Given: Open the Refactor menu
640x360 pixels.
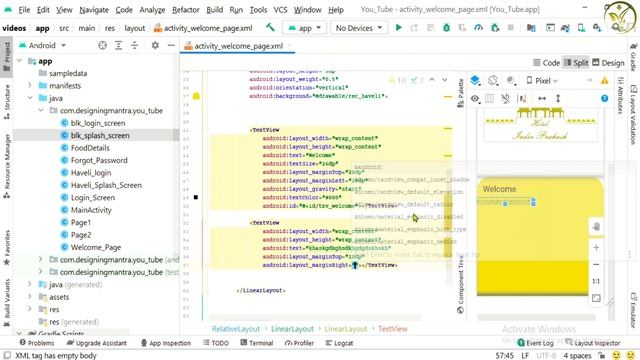Looking at the screenshot, I should coord(185,10).
